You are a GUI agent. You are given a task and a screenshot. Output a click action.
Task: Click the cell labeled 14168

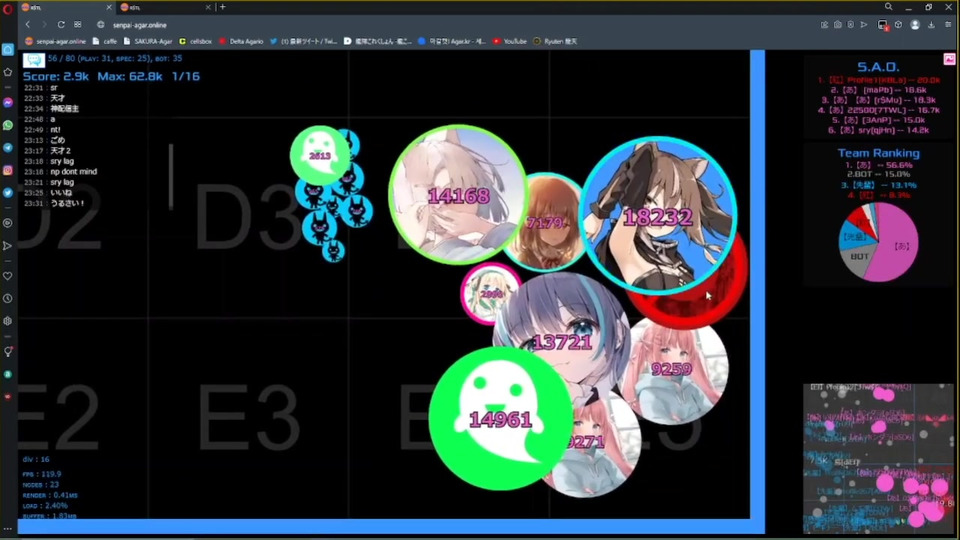click(458, 195)
